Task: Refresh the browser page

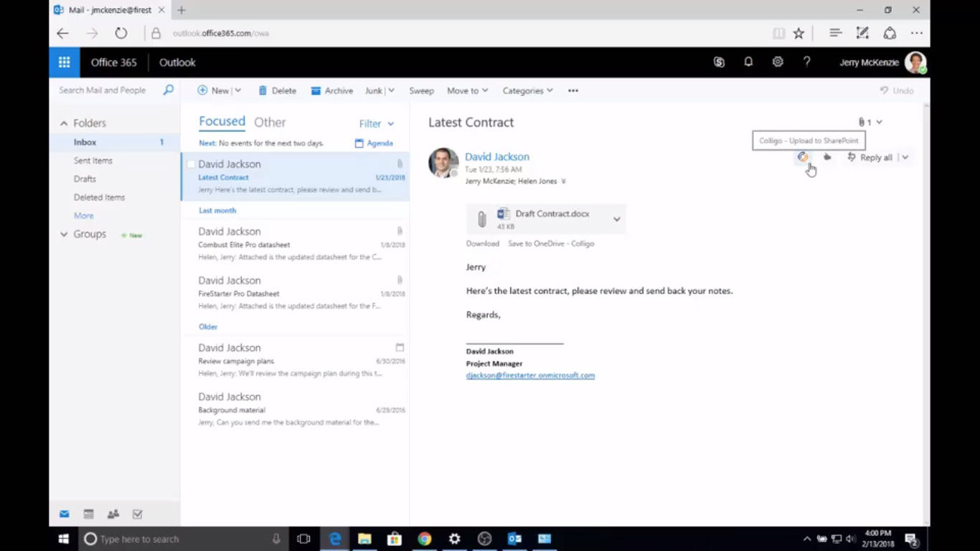Action: coord(121,33)
